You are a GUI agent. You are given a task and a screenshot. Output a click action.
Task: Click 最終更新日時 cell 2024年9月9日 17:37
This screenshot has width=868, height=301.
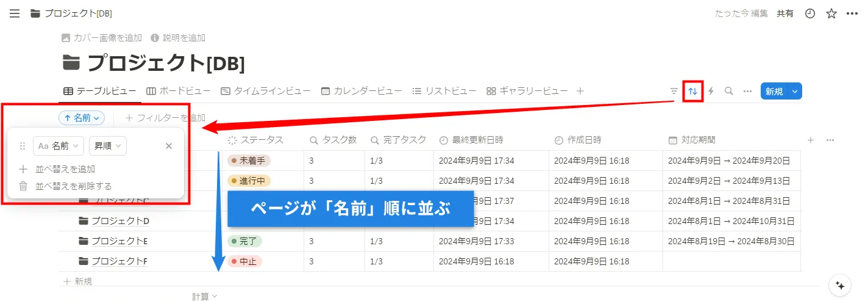(x=494, y=201)
